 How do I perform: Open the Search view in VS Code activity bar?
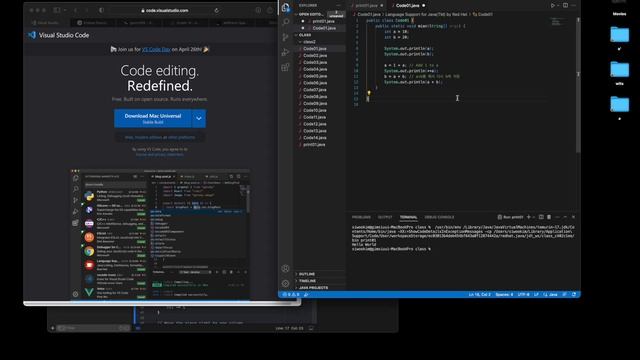coord(285,22)
